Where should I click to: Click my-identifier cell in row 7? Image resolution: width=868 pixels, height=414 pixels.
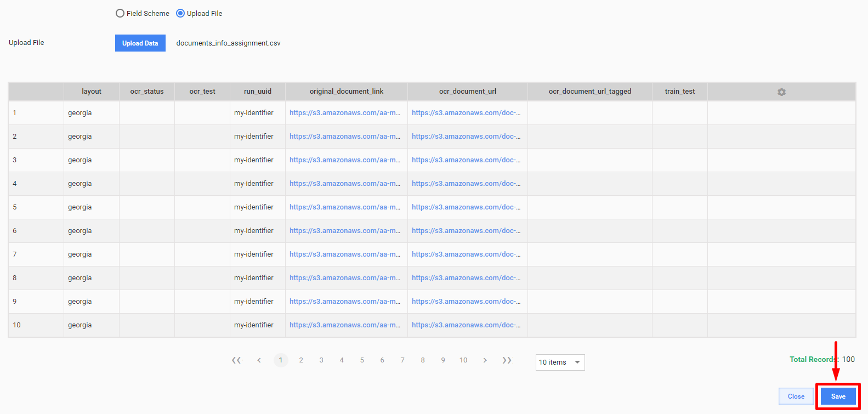click(258, 254)
